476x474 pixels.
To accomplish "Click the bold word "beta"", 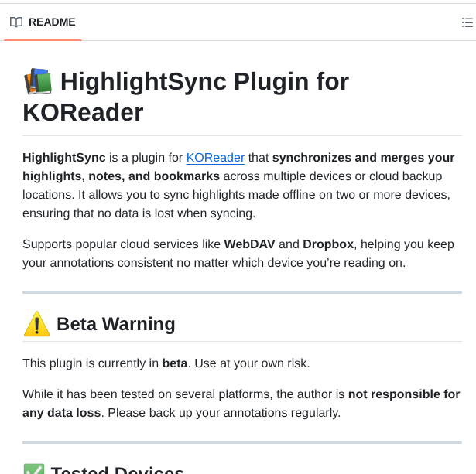I will (x=175, y=363).
